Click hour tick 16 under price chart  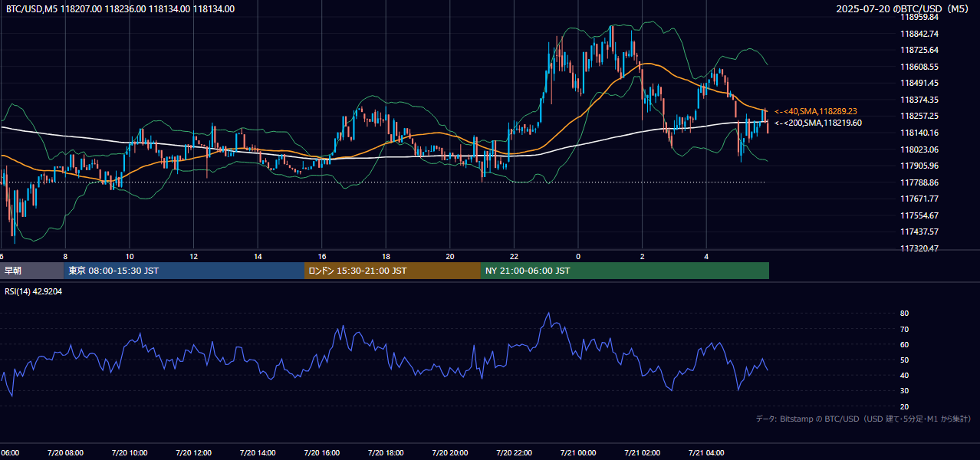tap(322, 256)
